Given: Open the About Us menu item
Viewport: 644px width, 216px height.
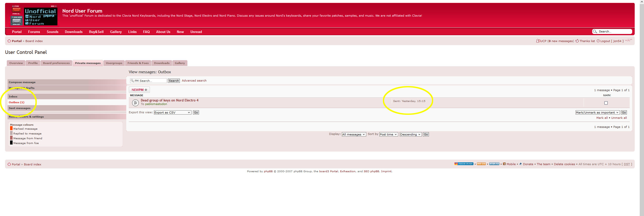Looking at the screenshot, I should [x=163, y=32].
